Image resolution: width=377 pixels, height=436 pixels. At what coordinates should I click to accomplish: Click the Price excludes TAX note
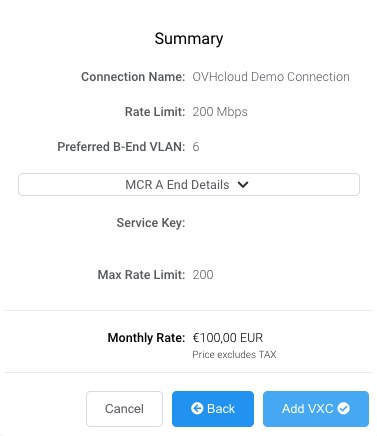click(234, 354)
